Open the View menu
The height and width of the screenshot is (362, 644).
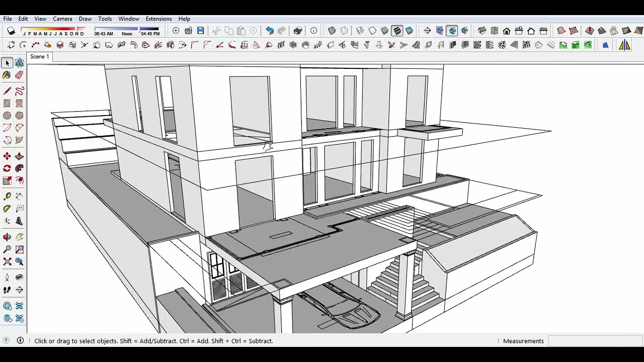coord(40,19)
